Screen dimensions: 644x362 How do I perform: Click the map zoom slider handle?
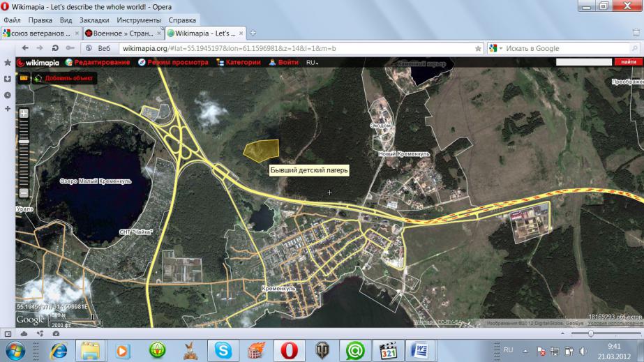(x=24, y=141)
